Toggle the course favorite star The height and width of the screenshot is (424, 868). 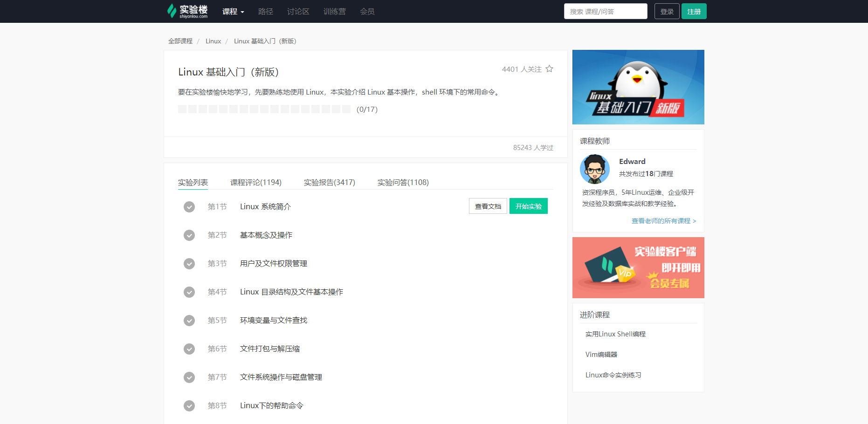(549, 68)
